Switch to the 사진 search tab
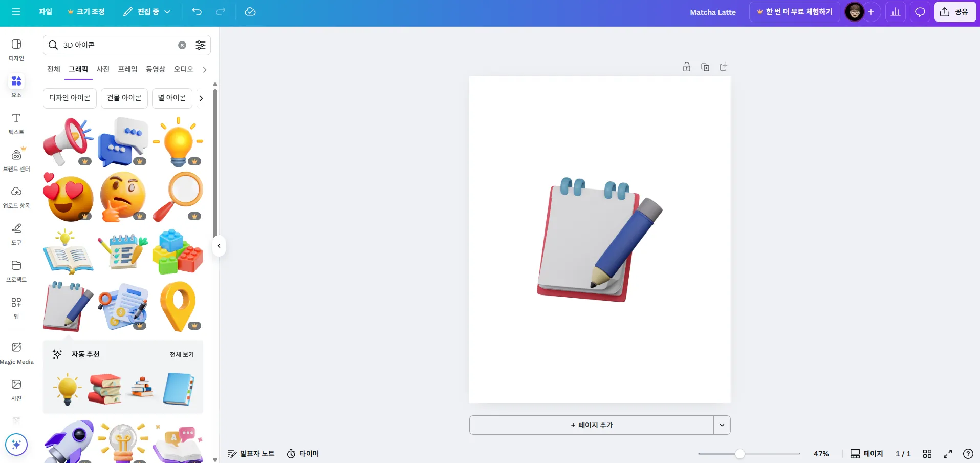 [103, 69]
